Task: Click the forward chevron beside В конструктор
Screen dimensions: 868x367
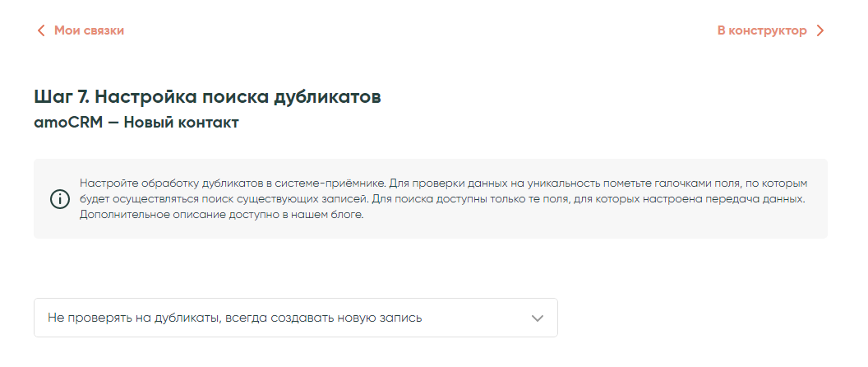Action: tap(820, 31)
